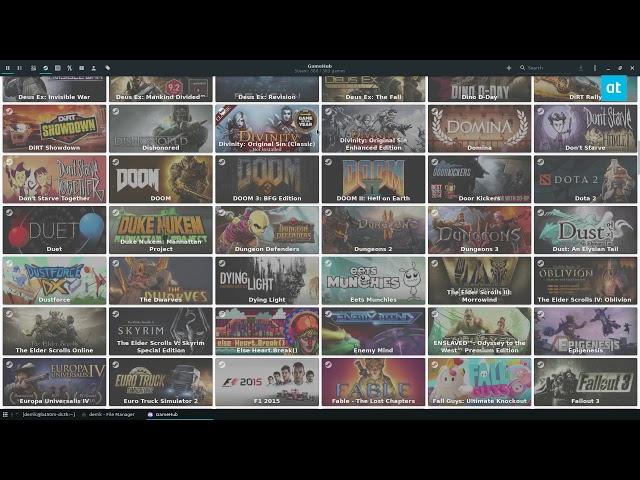Open Deus Ex: The Fall card

373,89
